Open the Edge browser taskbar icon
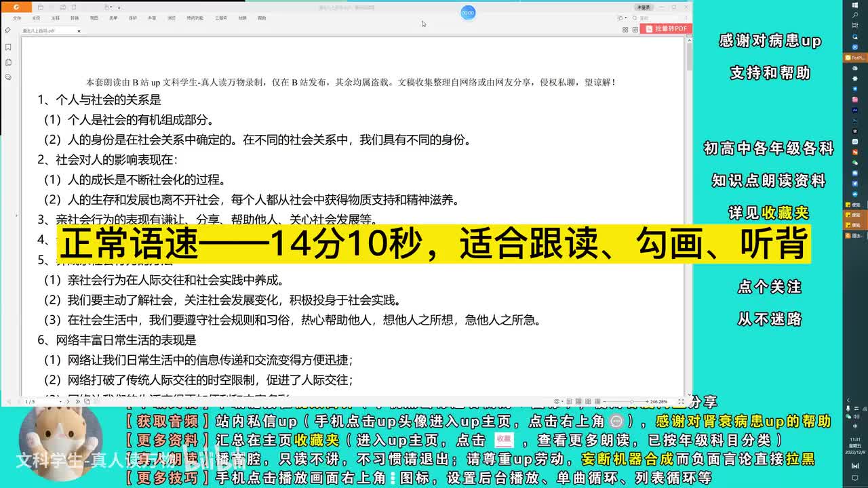Image resolution: width=868 pixels, height=488 pixels. [x=855, y=35]
